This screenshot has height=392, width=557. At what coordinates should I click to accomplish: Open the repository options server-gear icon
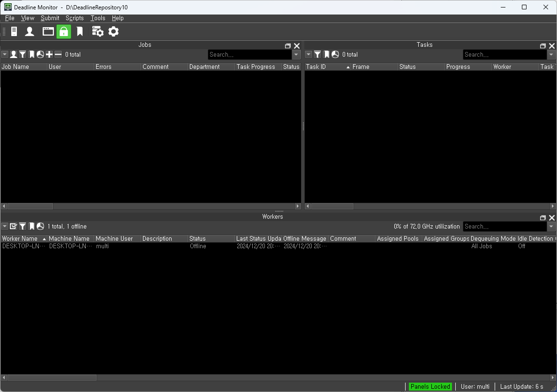[x=98, y=31]
